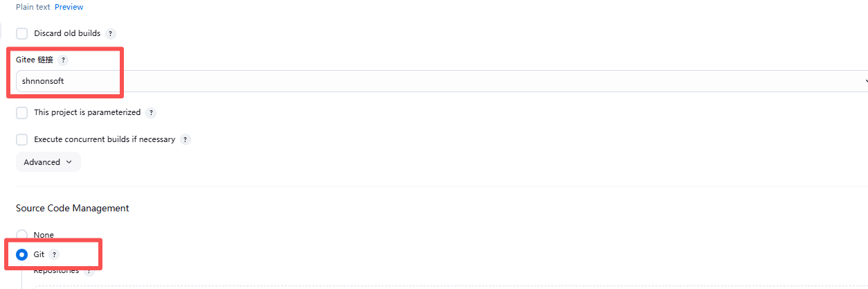Enable the Discard old builds checkbox
The image size is (868, 289).
click(22, 33)
